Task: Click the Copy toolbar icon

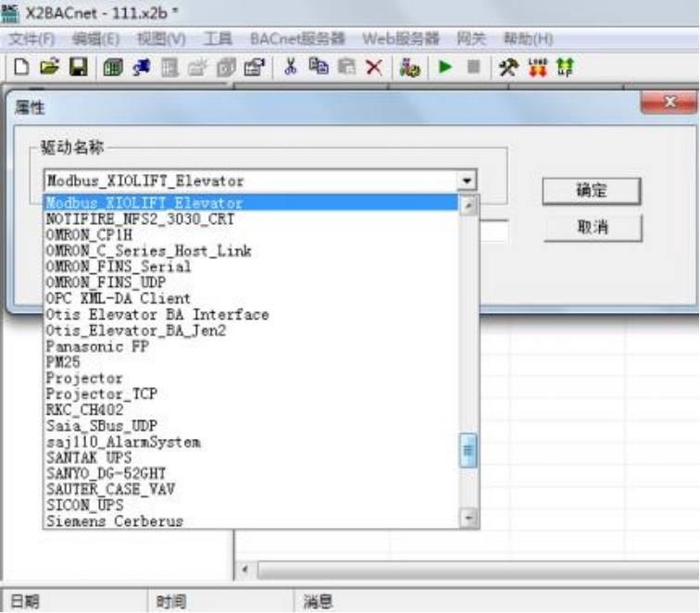Action: 319,68
